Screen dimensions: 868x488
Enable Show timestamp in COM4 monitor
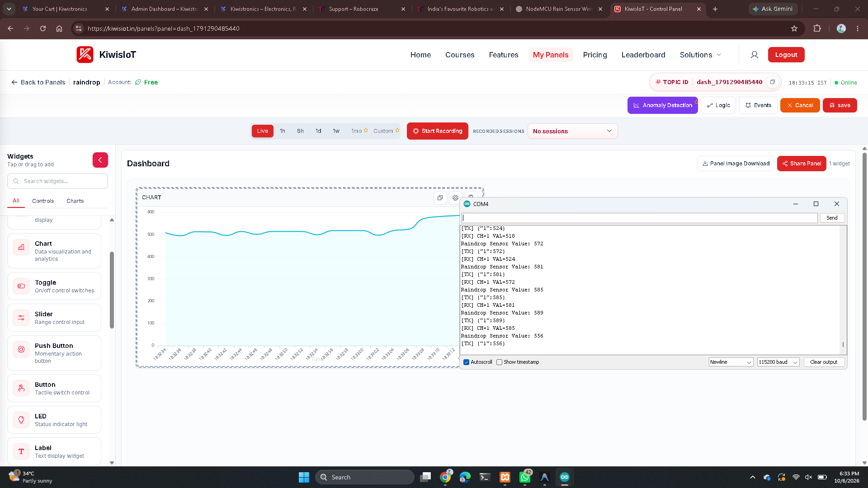pos(500,362)
